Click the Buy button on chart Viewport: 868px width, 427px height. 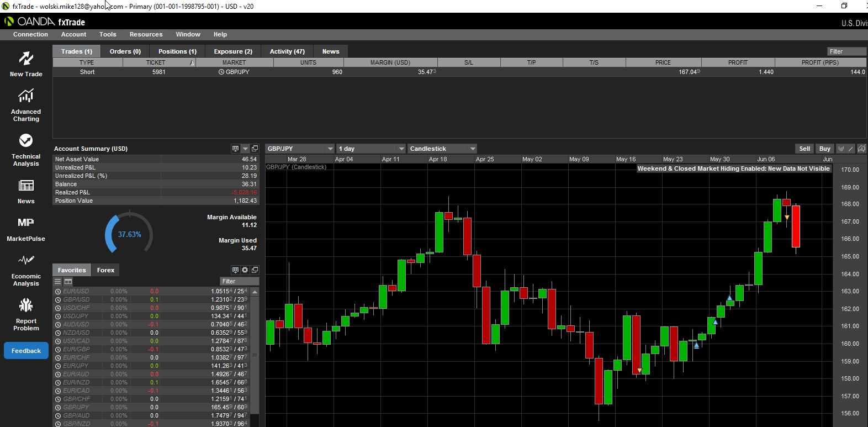click(825, 149)
